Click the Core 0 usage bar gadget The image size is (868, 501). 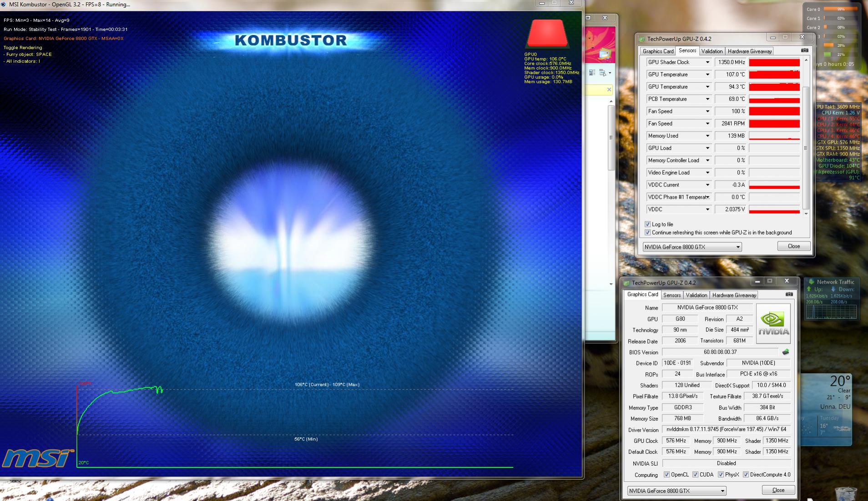tap(840, 9)
